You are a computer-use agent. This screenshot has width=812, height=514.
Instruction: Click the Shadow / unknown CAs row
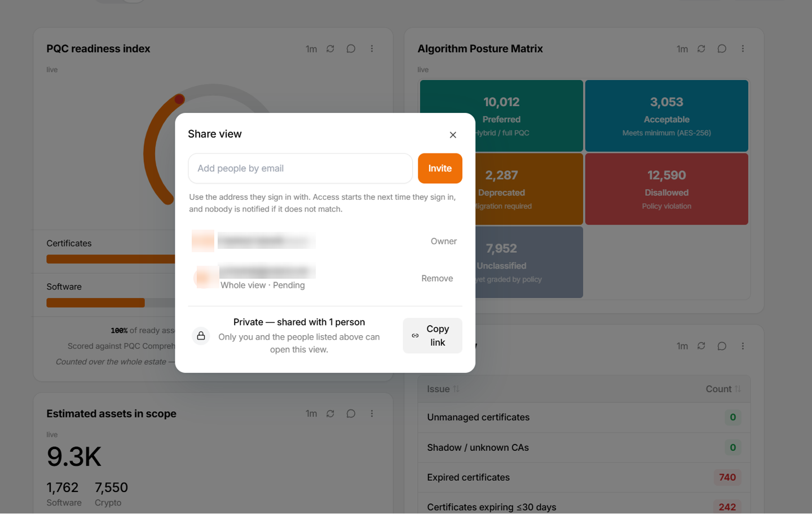click(x=584, y=447)
